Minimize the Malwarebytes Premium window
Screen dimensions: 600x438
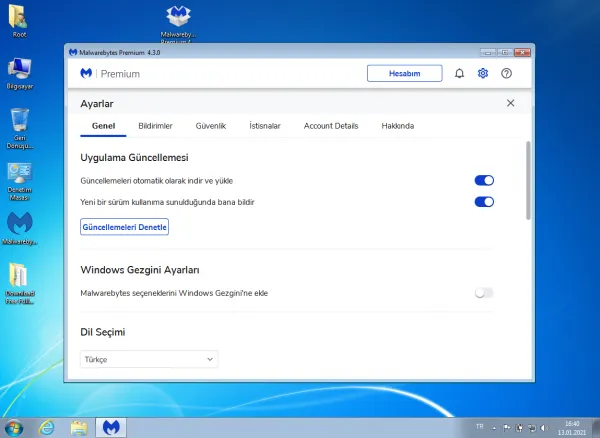488,53
